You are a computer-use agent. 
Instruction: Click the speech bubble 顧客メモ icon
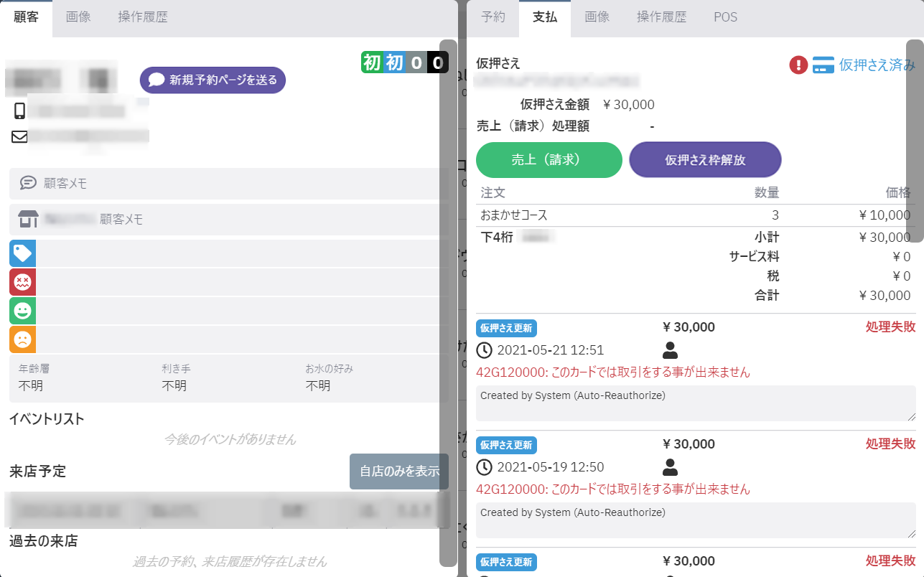coord(28,183)
